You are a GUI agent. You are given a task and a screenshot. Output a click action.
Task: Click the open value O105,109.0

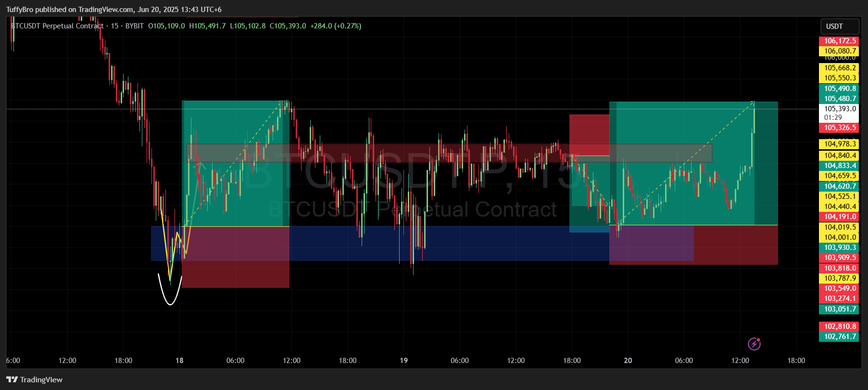click(166, 26)
